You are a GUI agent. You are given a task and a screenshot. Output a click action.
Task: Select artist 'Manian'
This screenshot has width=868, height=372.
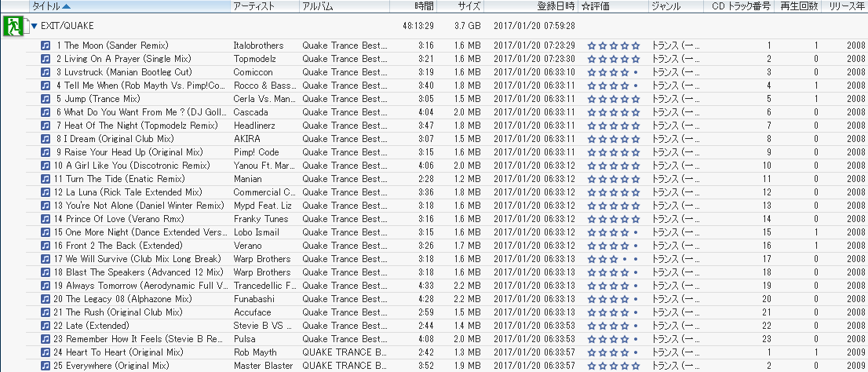tap(247, 179)
